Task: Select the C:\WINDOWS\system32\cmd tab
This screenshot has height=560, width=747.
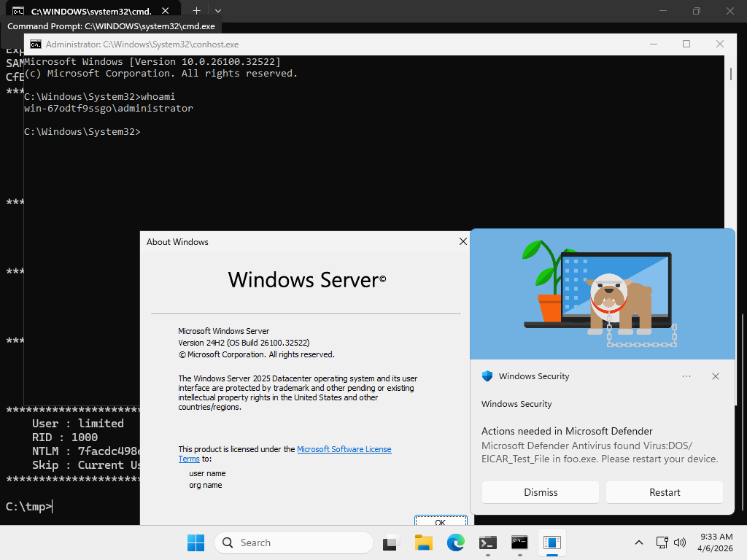Action: pyautogui.click(x=88, y=12)
